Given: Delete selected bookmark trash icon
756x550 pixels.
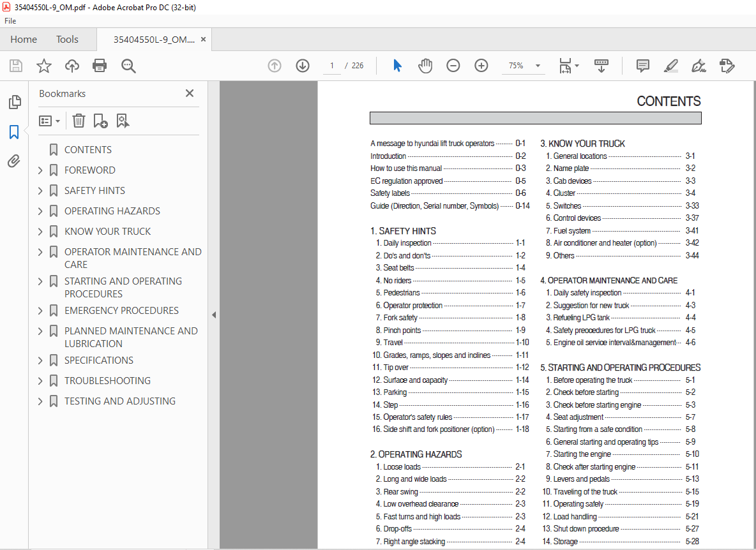Looking at the screenshot, I should 79,121.
